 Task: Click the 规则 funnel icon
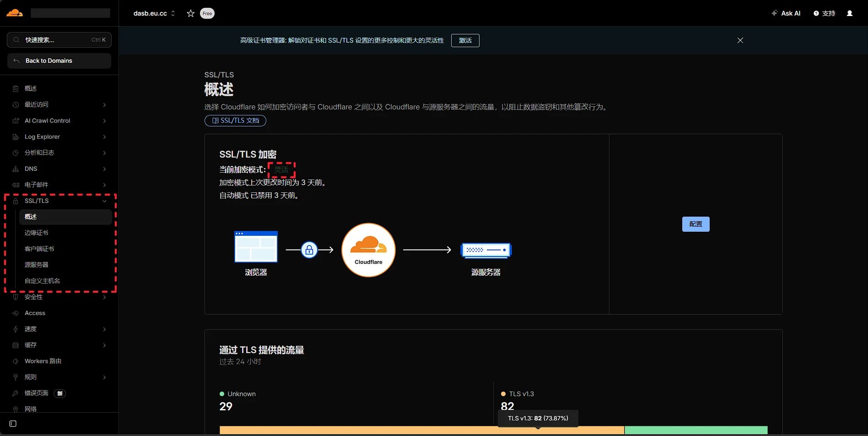point(16,377)
